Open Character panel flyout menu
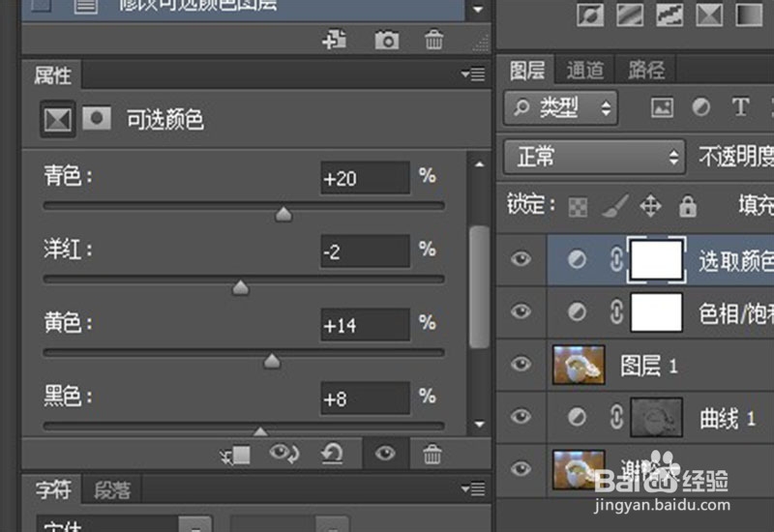The width and height of the screenshot is (774, 532). pyautogui.click(x=473, y=489)
